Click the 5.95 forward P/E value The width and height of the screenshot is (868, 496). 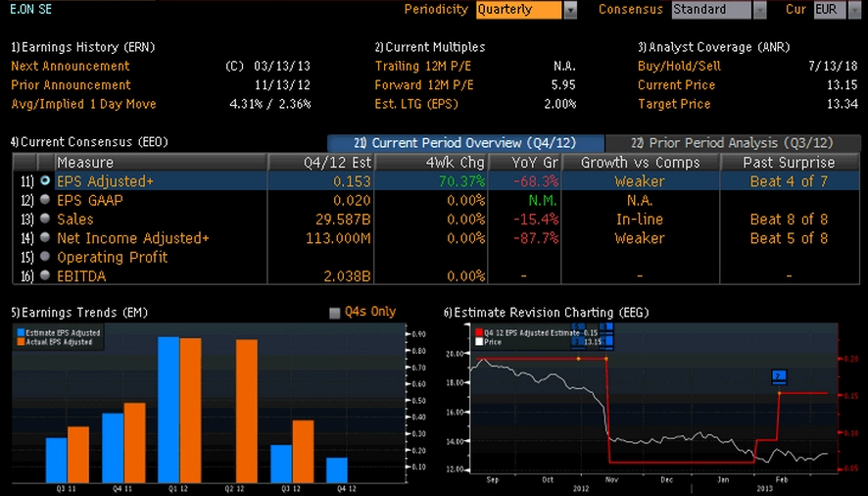[x=563, y=85]
